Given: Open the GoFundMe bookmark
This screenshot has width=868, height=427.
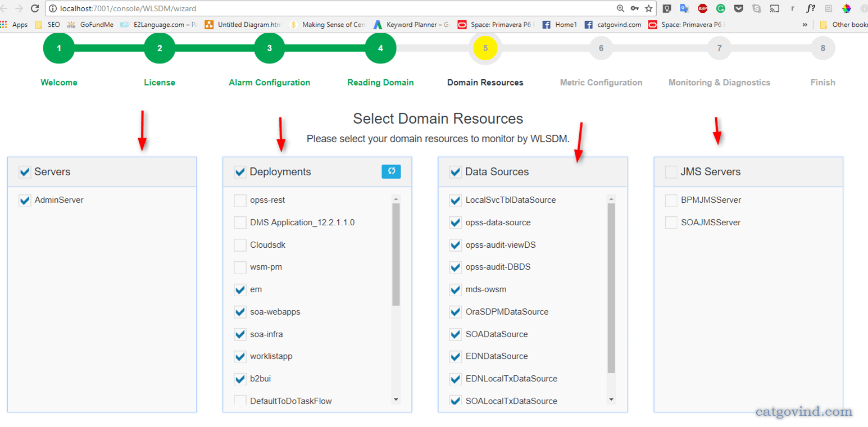Looking at the screenshot, I should [97, 25].
